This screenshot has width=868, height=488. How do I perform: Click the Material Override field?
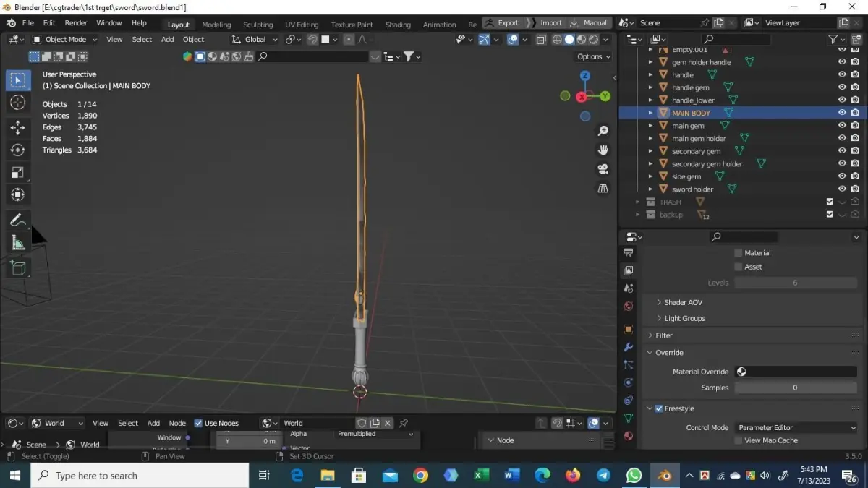pyautogui.click(x=796, y=372)
